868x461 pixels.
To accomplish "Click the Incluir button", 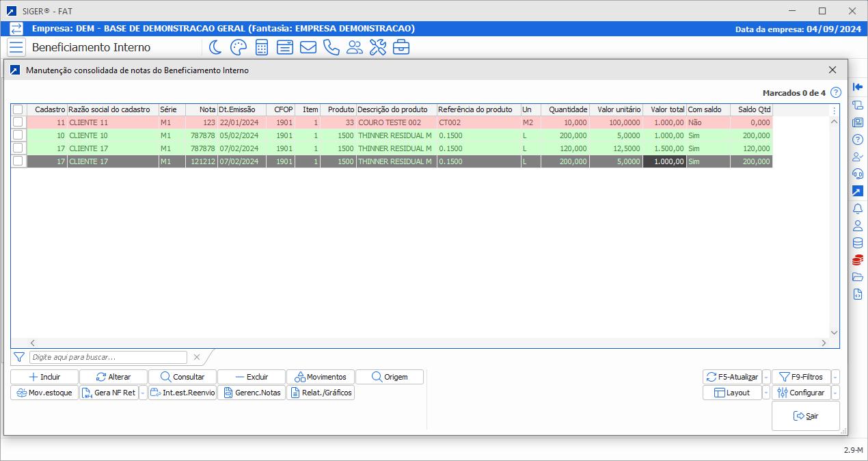I will [44, 377].
